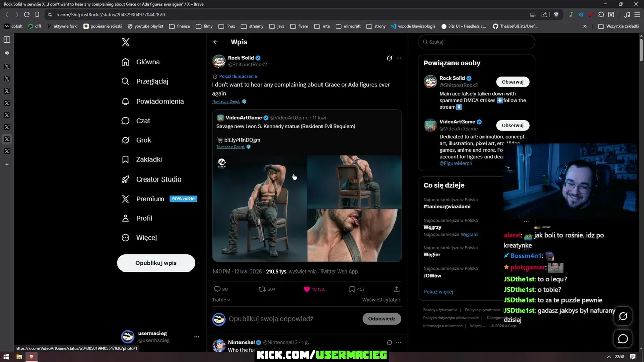644x362 pixels.
Task: Open the top-right statue photo
Action: [355, 182]
